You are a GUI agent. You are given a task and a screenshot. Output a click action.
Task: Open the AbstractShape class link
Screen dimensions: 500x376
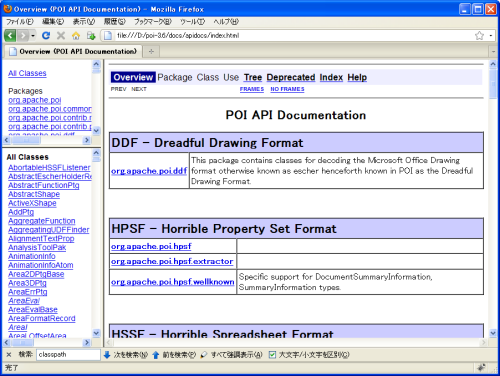pyautogui.click(x=34, y=194)
